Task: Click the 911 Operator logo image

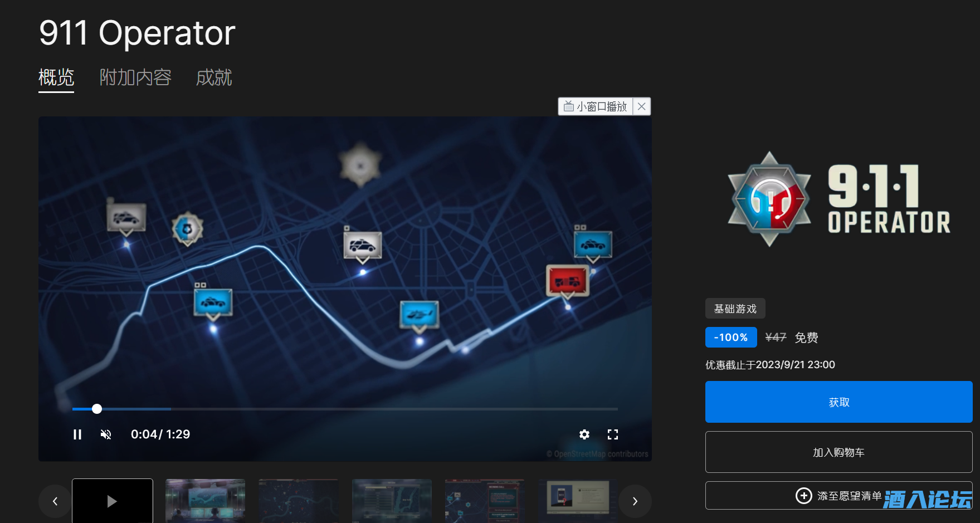Action: click(x=838, y=199)
